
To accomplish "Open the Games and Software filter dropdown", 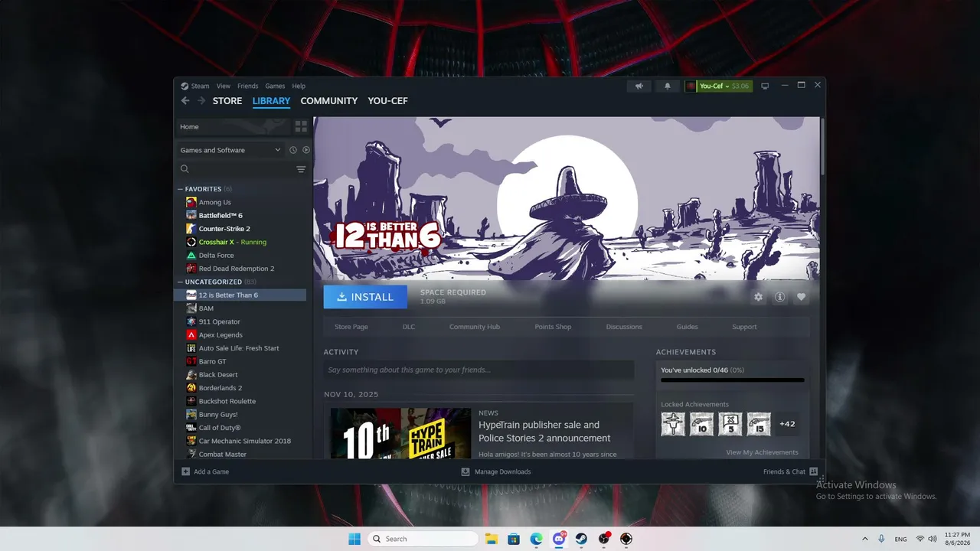I will [230, 150].
